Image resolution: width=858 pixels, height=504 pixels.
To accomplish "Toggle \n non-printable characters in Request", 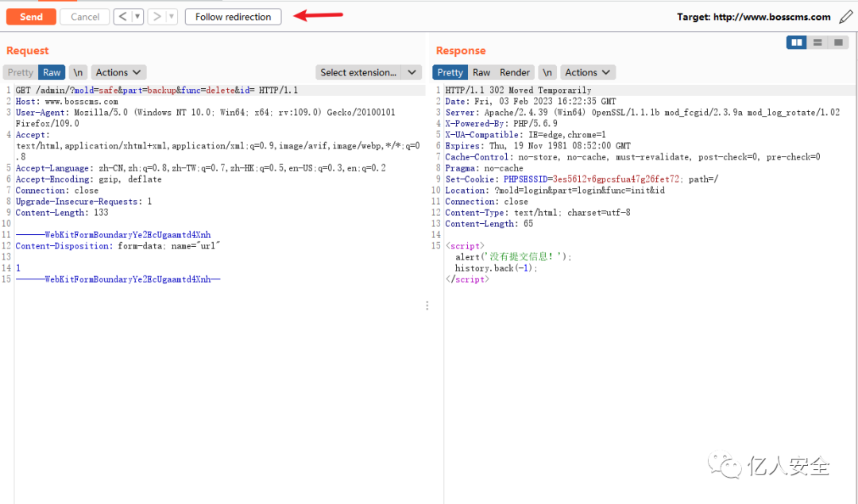I will point(78,72).
